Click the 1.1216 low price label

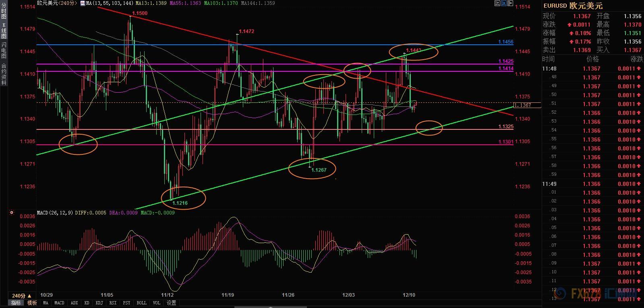pyautogui.click(x=180, y=203)
